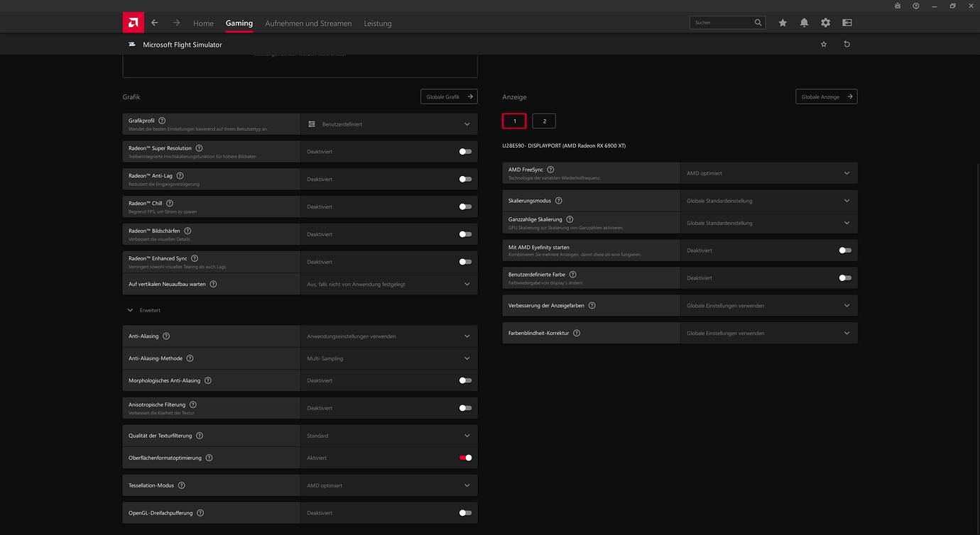The height and width of the screenshot is (535, 980).
Task: Disable Oberflächenformatoptimierung
Action: click(465, 458)
